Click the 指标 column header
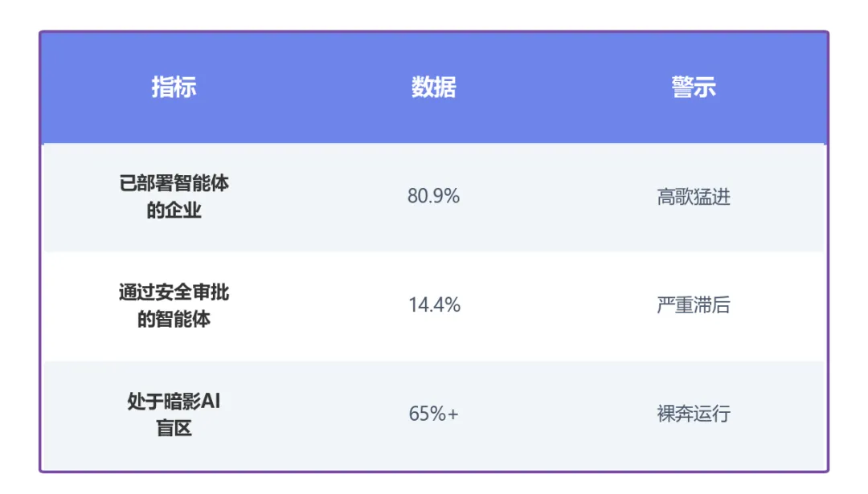The image size is (868, 494). click(x=174, y=87)
